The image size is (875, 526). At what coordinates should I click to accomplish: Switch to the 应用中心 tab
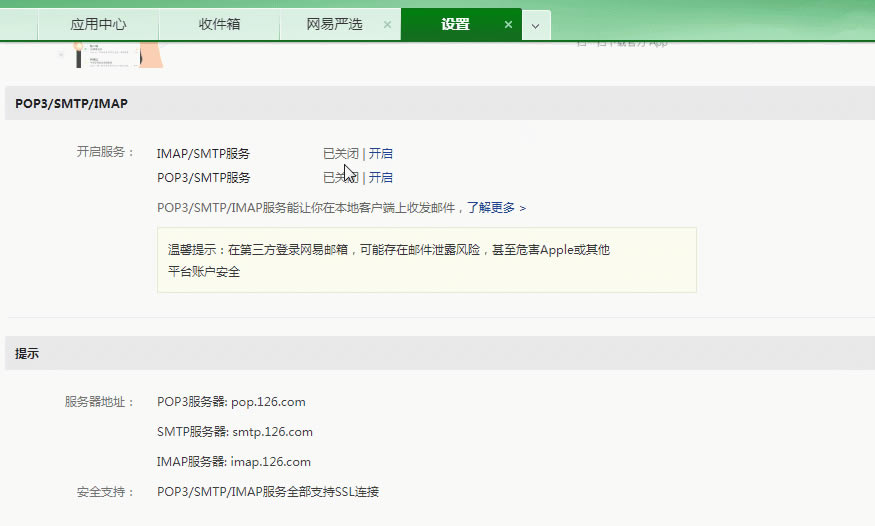point(98,24)
